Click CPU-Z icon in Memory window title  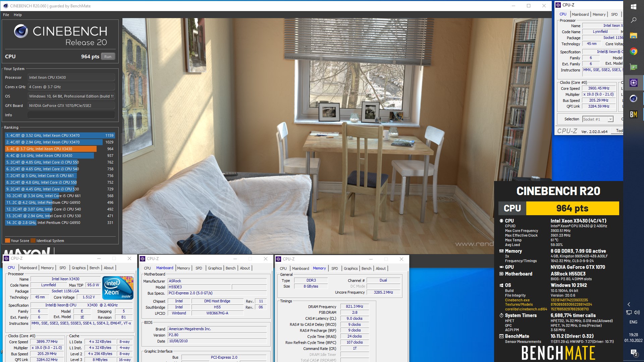point(278,259)
